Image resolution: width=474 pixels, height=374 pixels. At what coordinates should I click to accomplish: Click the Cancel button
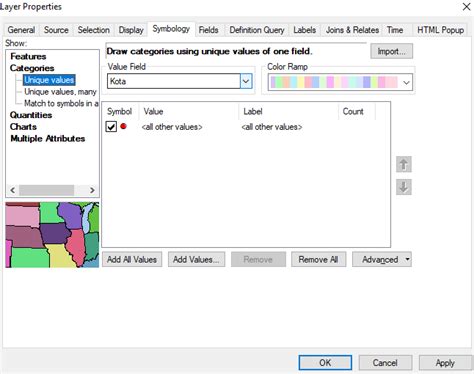pyautogui.click(x=385, y=363)
